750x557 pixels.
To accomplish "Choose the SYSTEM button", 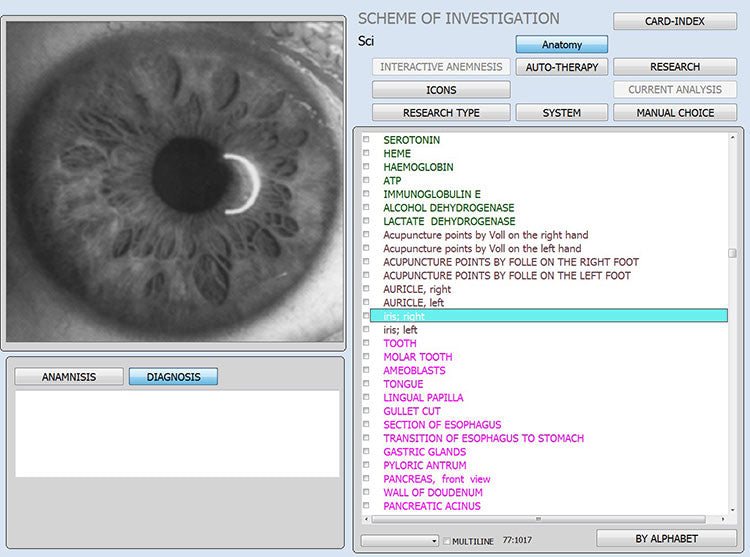I will click(562, 113).
